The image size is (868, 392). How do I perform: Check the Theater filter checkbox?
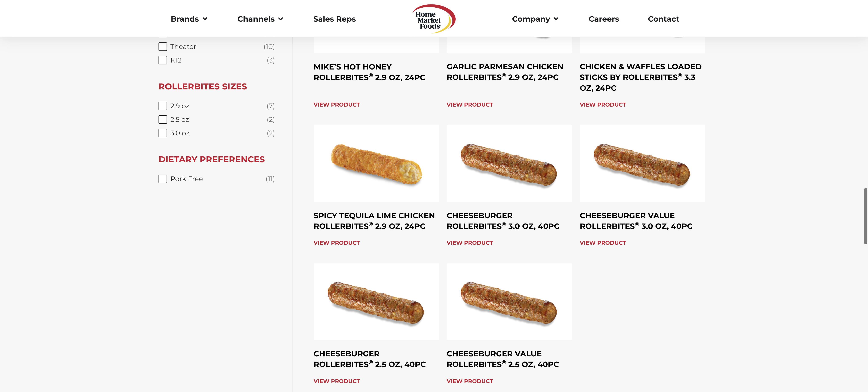[163, 47]
